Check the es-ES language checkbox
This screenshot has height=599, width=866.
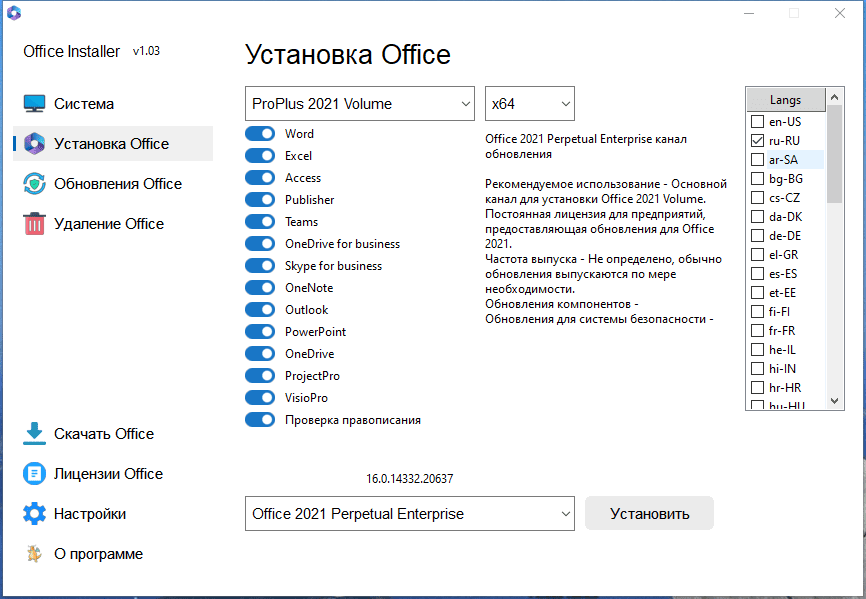coord(758,273)
